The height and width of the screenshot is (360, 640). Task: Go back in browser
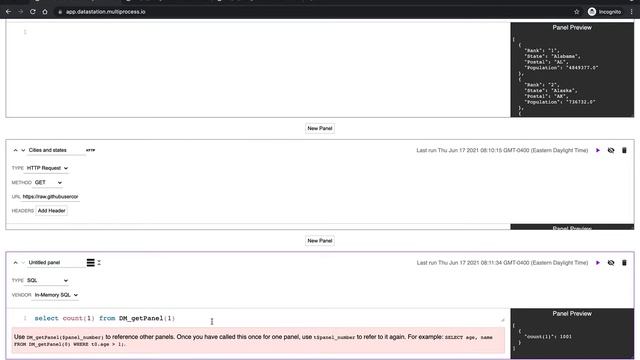(9, 12)
